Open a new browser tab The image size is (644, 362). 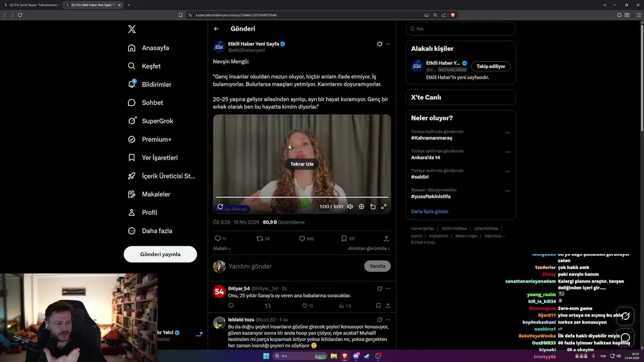(x=129, y=5)
